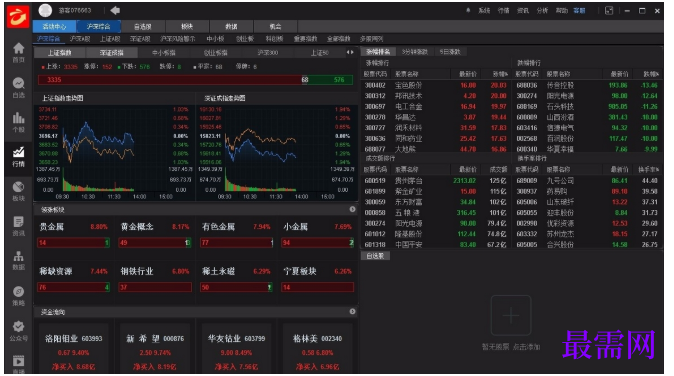Click the index tabs left-right scroll arrows
674x376 pixels.
click(350, 52)
